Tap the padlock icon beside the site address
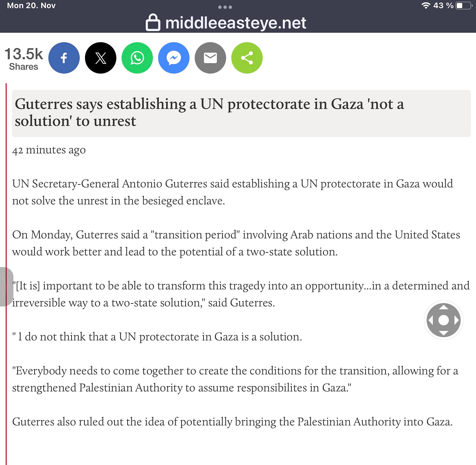476x465 pixels. [153, 23]
